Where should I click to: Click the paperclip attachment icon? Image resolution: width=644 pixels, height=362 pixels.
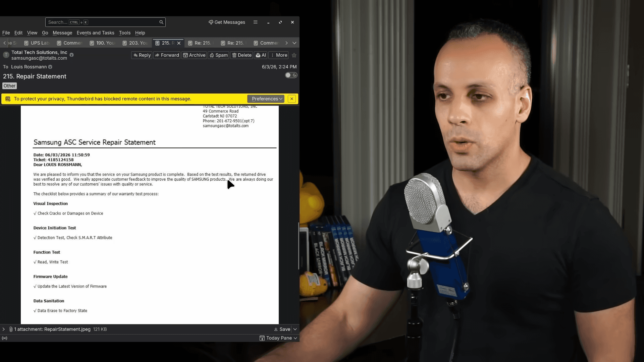pos(11,329)
